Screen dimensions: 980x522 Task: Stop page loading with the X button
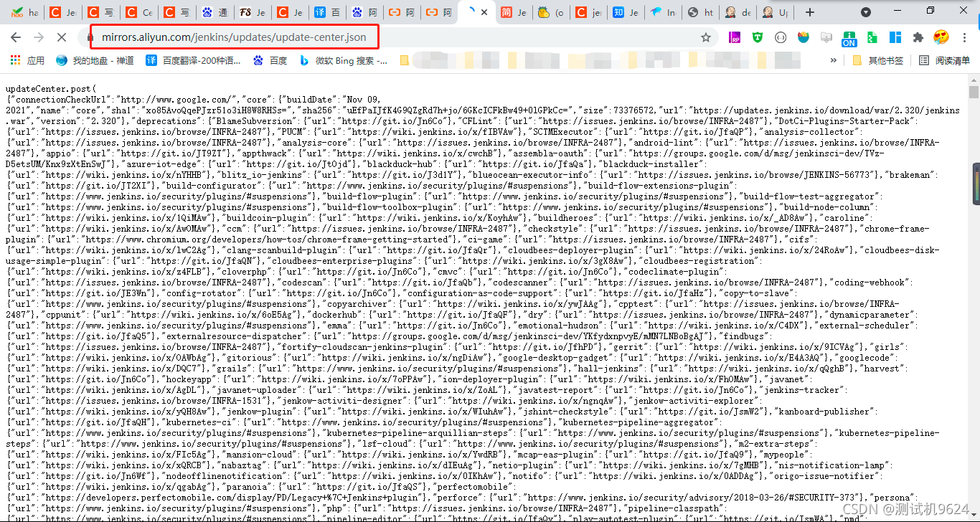click(x=61, y=37)
